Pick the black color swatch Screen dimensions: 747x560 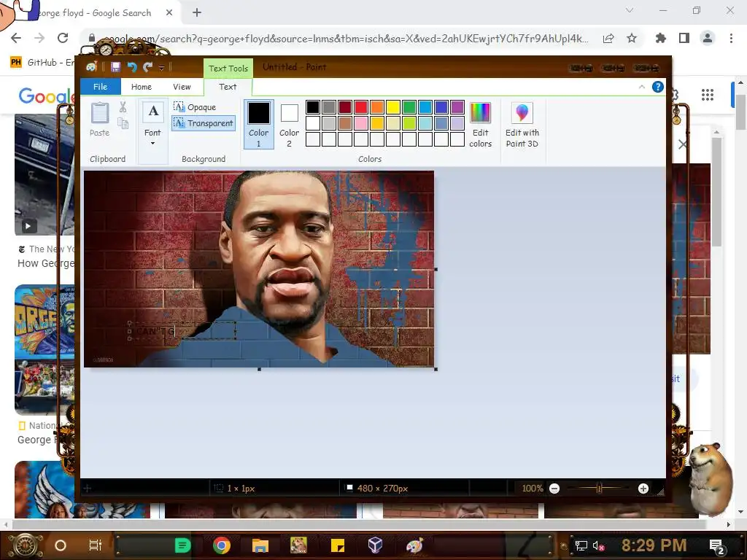pyautogui.click(x=312, y=107)
